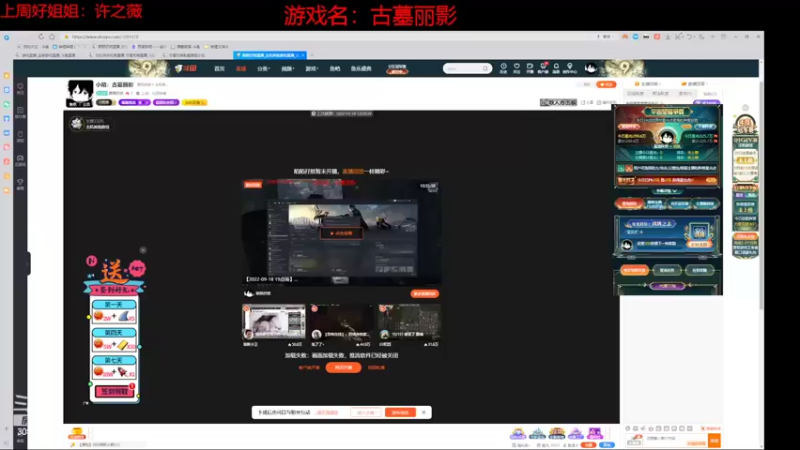Click the replay play button on the video preview

(341, 233)
